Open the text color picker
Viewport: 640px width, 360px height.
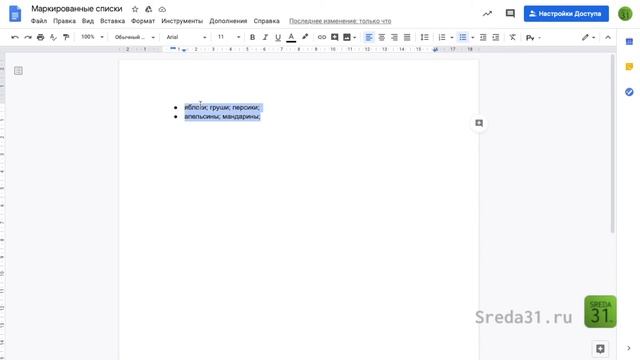pos(291,37)
